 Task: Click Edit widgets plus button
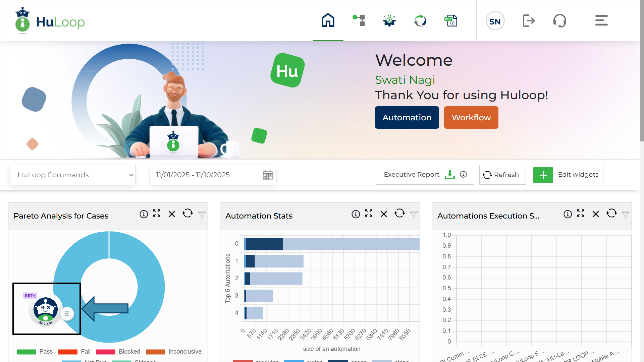[543, 175]
